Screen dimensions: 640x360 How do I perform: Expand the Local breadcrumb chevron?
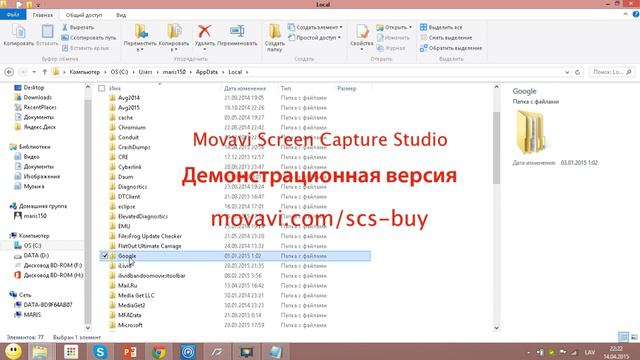(247, 72)
